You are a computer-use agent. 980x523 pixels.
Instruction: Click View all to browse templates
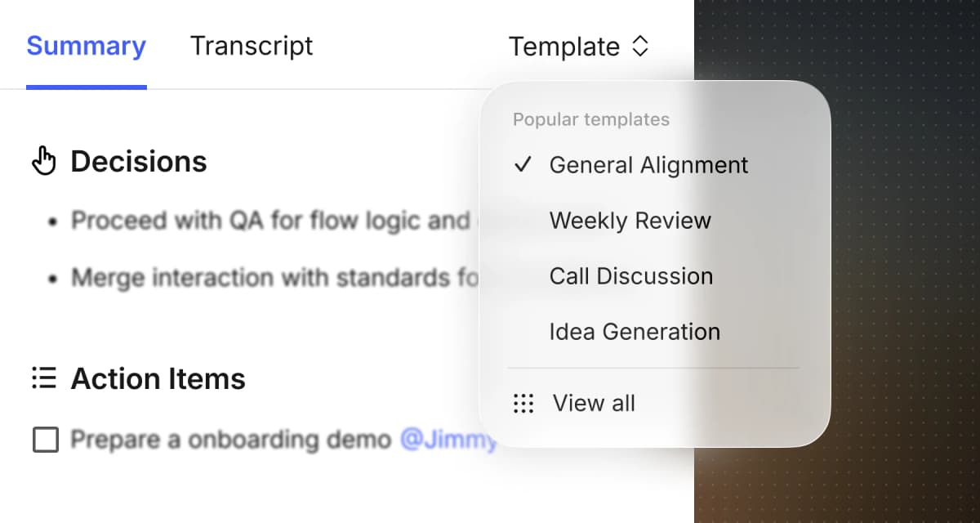click(x=594, y=403)
